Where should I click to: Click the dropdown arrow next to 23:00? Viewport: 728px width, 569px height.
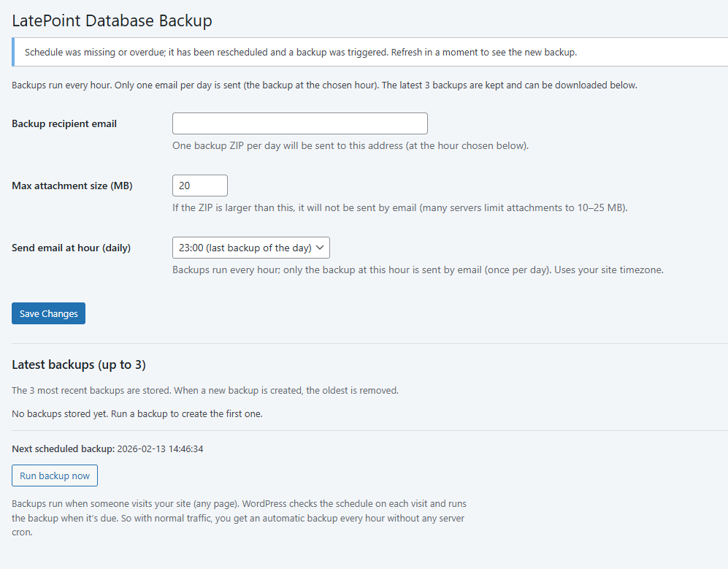(x=320, y=248)
